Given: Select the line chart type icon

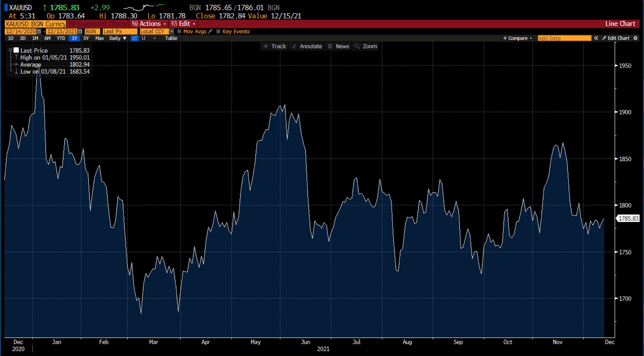Looking at the screenshot, I should (135, 38).
